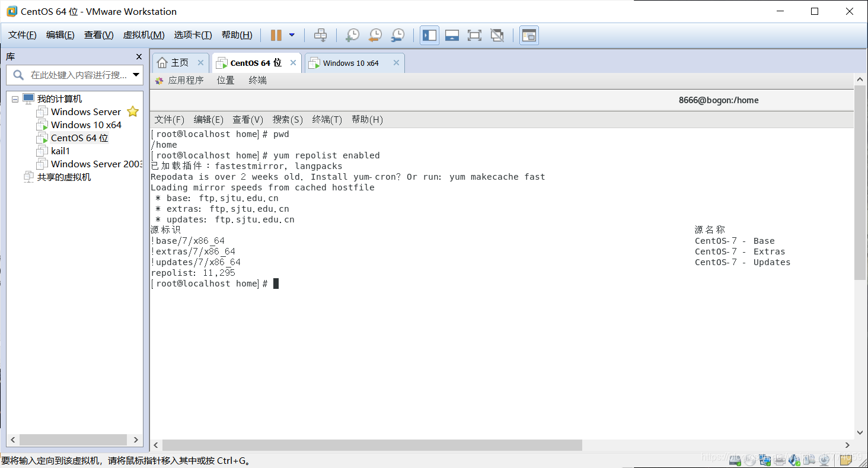Open the terminal 文件(F) menu

pyautogui.click(x=170, y=119)
